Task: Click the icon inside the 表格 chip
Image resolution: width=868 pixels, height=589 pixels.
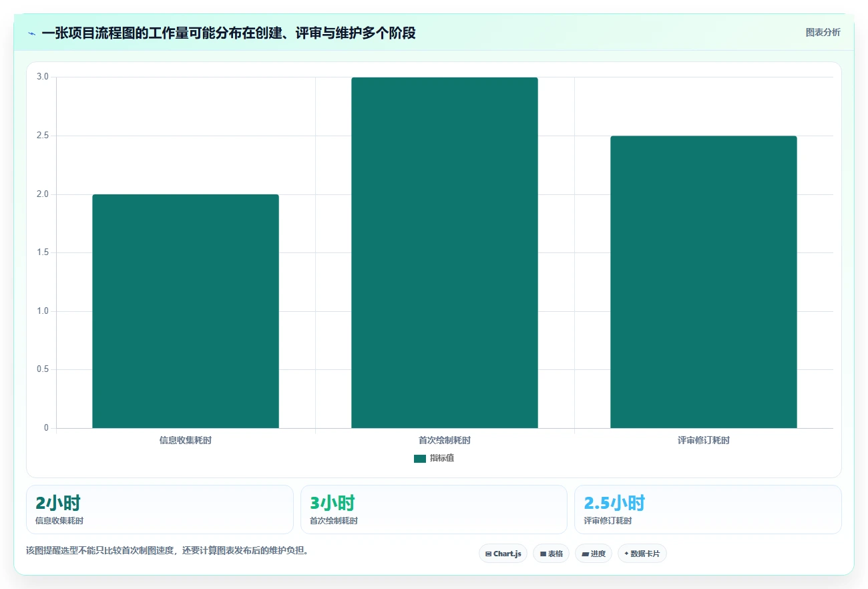Action: [543, 554]
